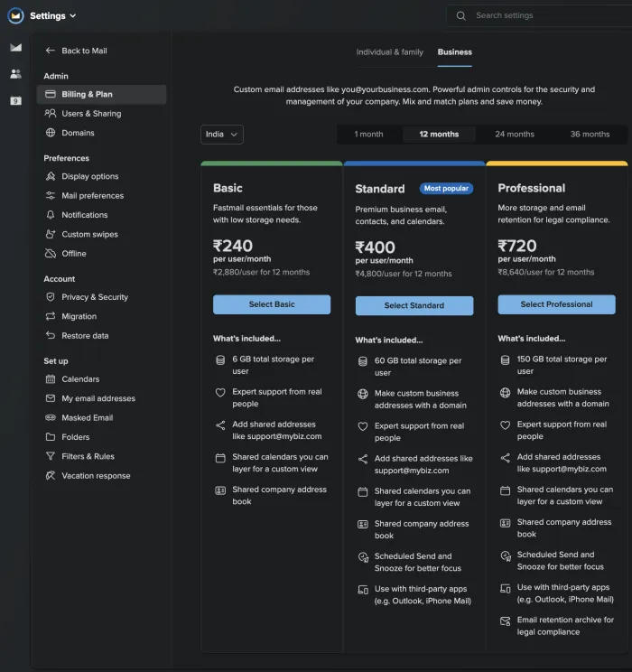Click the ₹720 Professional price
This screenshot has height=672, width=632.
point(516,246)
